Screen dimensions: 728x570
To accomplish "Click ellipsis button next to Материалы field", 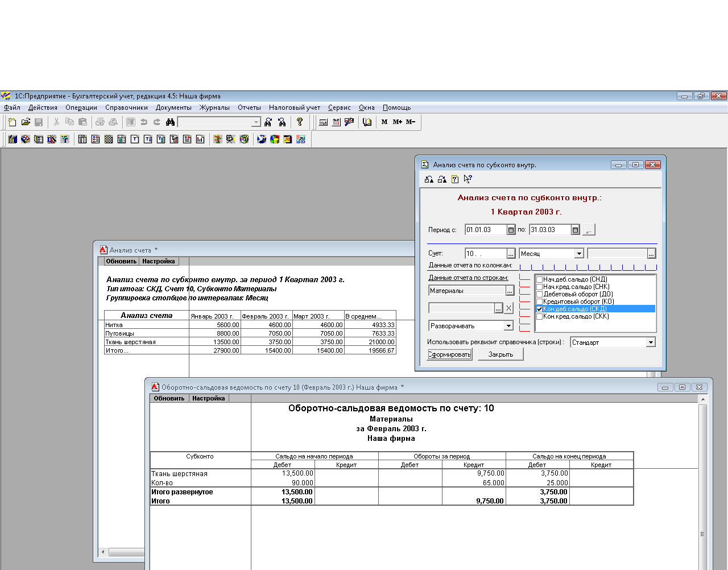I will [510, 291].
